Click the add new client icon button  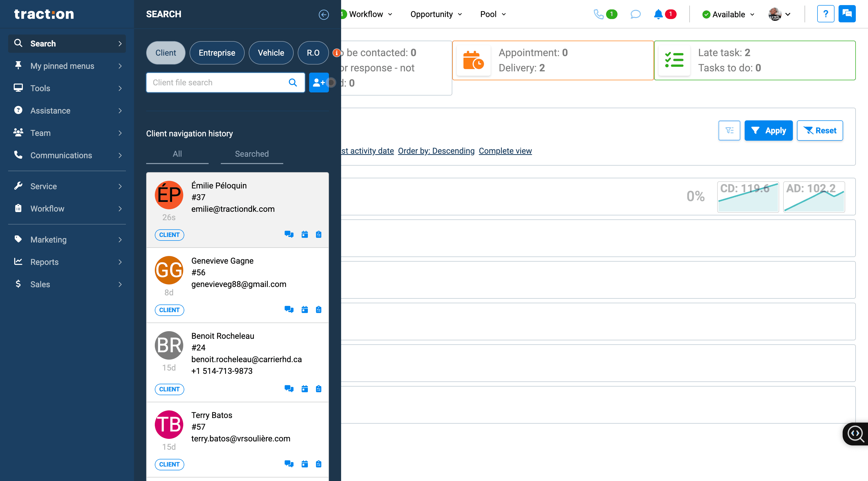click(x=319, y=83)
